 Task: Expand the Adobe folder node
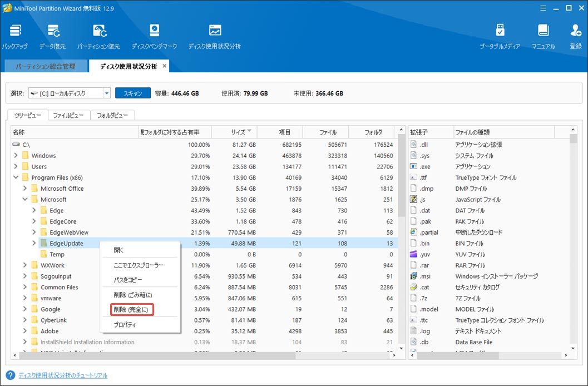(x=24, y=331)
